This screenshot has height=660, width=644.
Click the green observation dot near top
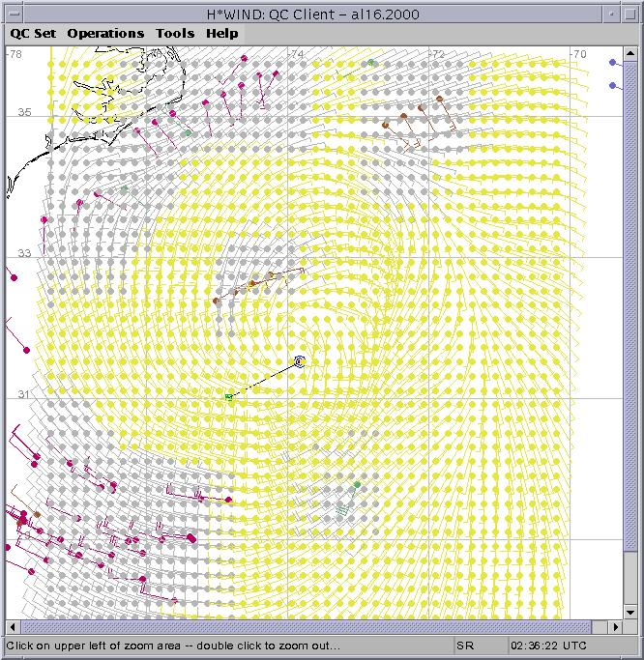tap(370, 63)
